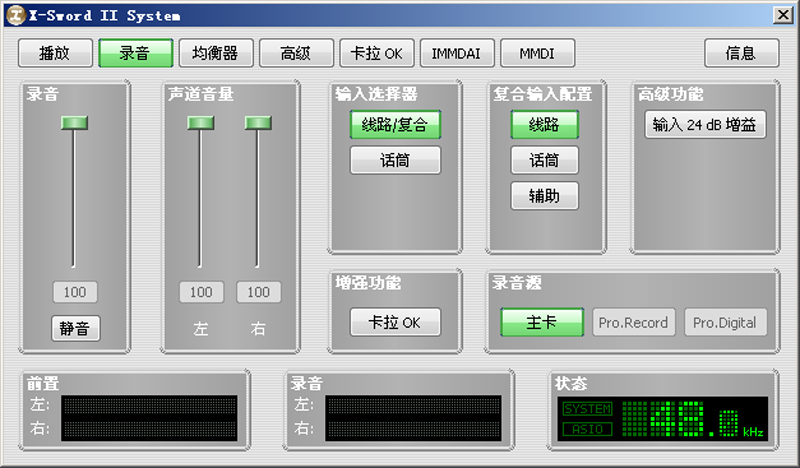
Task: Click the right channel volume value box
Action: 258,292
